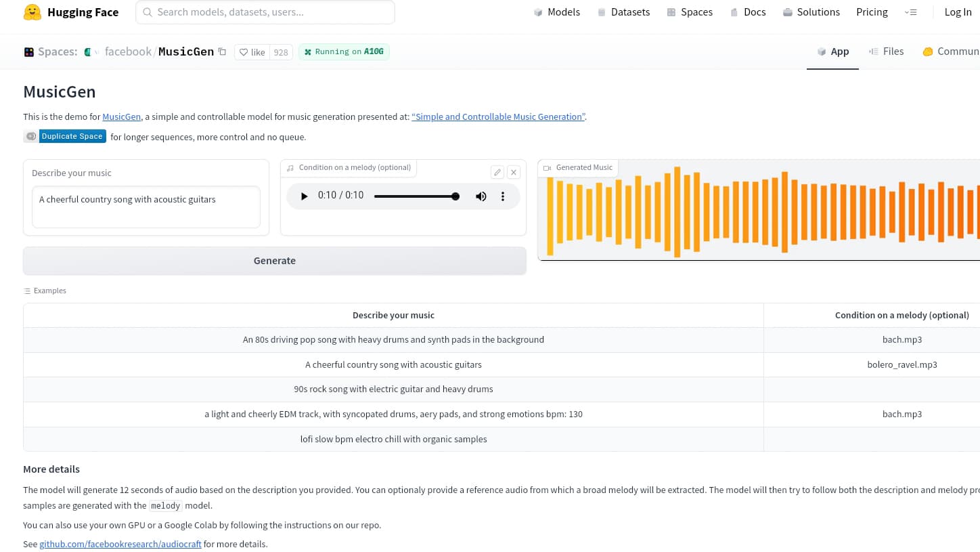Click the search magnifier icon
The image size is (980, 552).
coord(147,12)
